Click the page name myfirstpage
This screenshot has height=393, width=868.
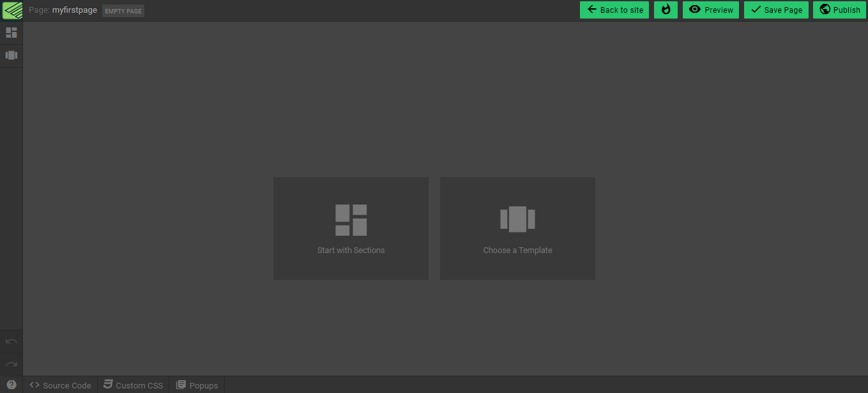point(75,10)
